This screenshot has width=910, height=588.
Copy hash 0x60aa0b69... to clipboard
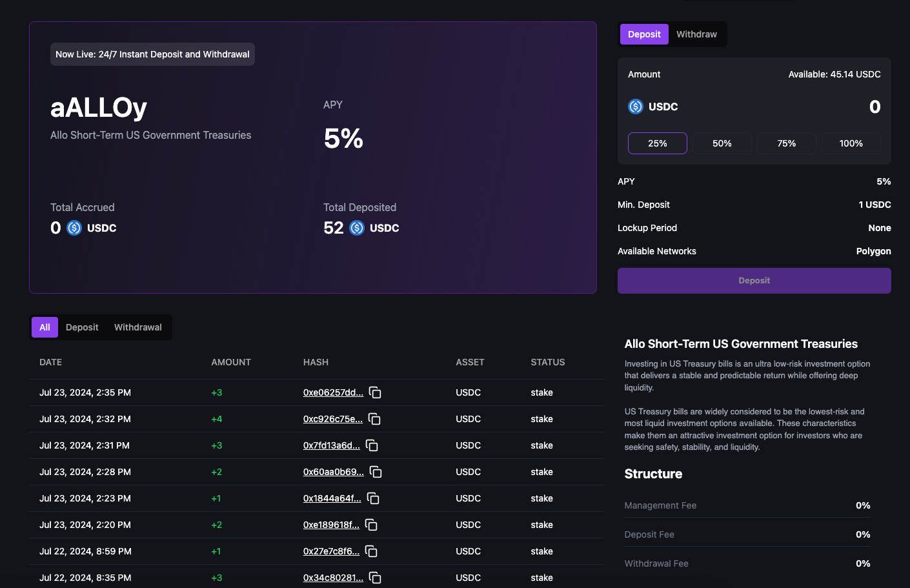pos(376,472)
